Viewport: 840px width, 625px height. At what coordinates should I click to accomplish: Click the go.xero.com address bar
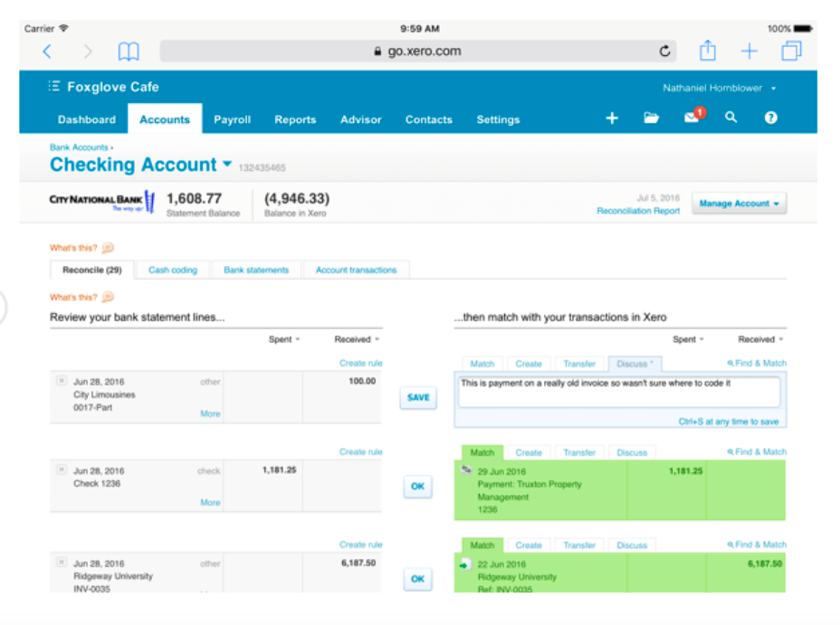click(x=418, y=52)
